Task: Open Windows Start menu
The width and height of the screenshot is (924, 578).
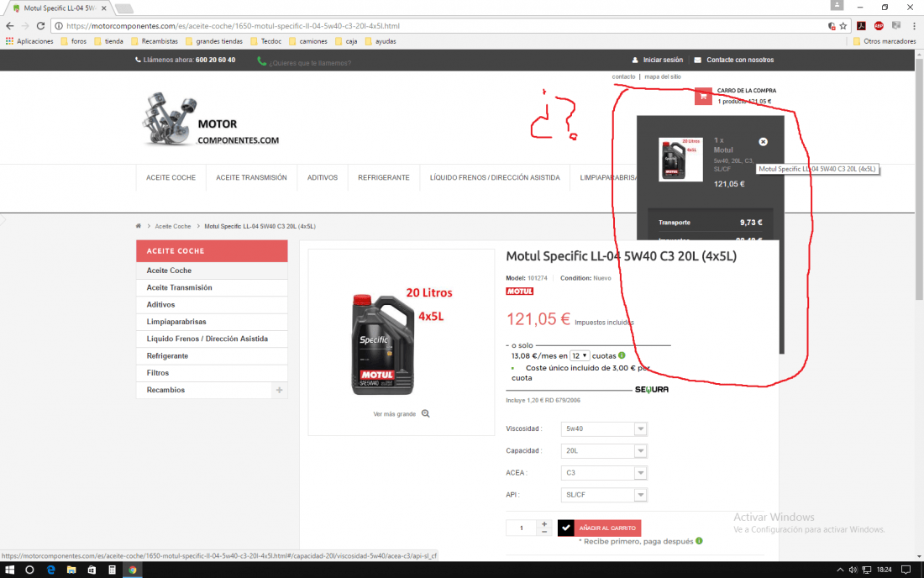Action: tap(9, 570)
